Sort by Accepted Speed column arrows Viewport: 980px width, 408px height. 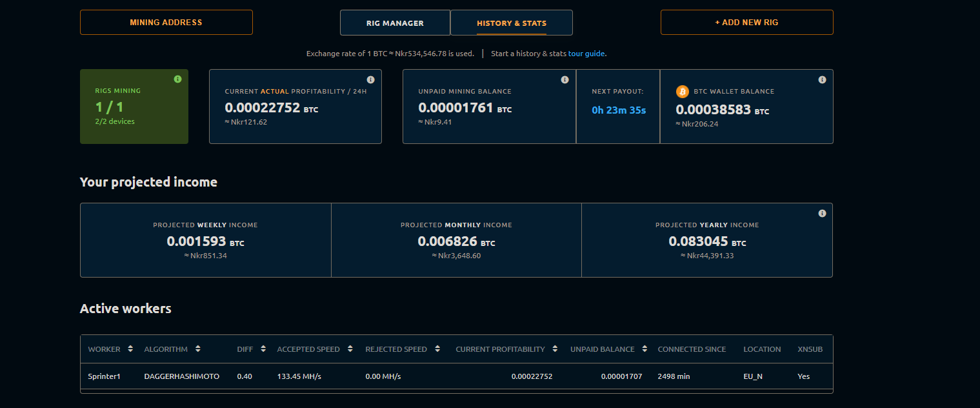[350, 349]
